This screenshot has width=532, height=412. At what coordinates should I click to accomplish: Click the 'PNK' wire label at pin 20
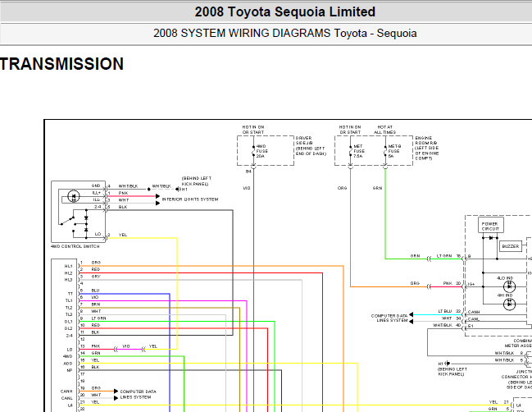(x=448, y=283)
